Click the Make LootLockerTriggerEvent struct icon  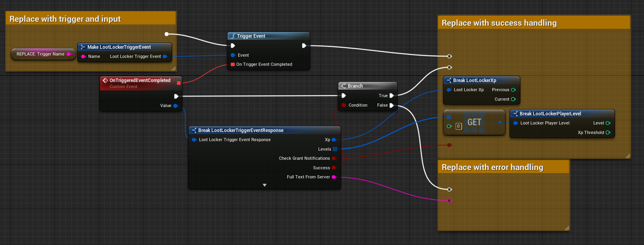click(x=83, y=47)
